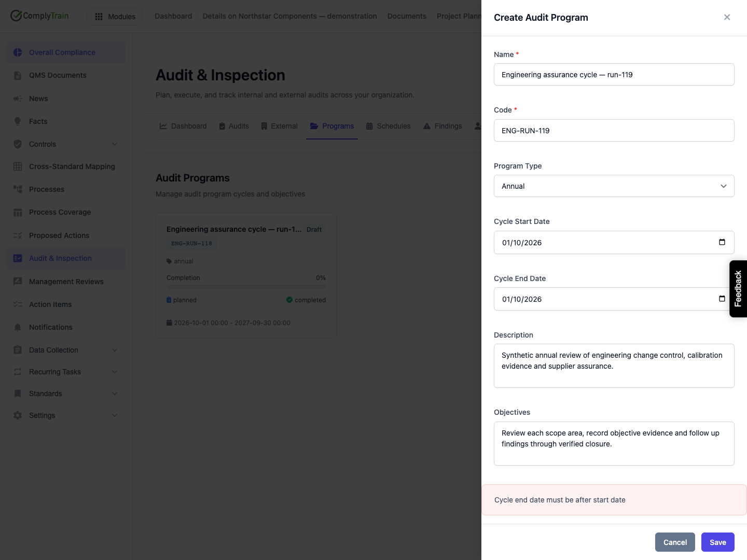This screenshot has width=747, height=560.
Task: Switch to the Audits tab
Action: point(234,126)
